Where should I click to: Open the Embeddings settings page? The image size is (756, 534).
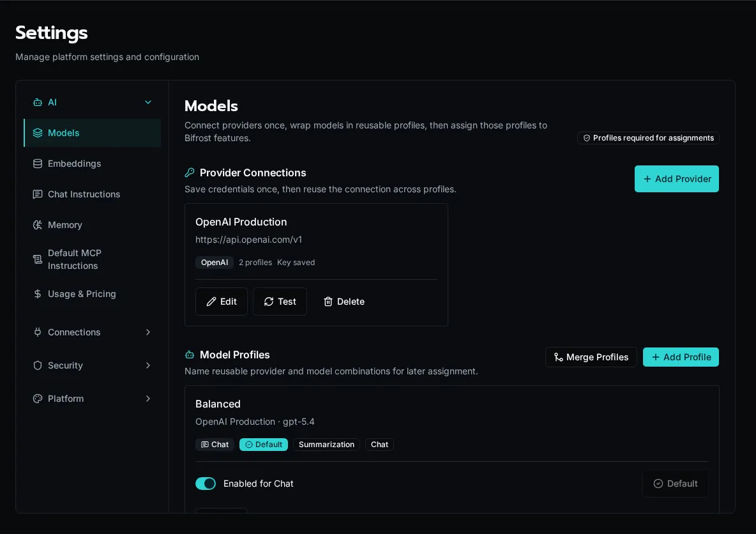[x=92, y=164]
